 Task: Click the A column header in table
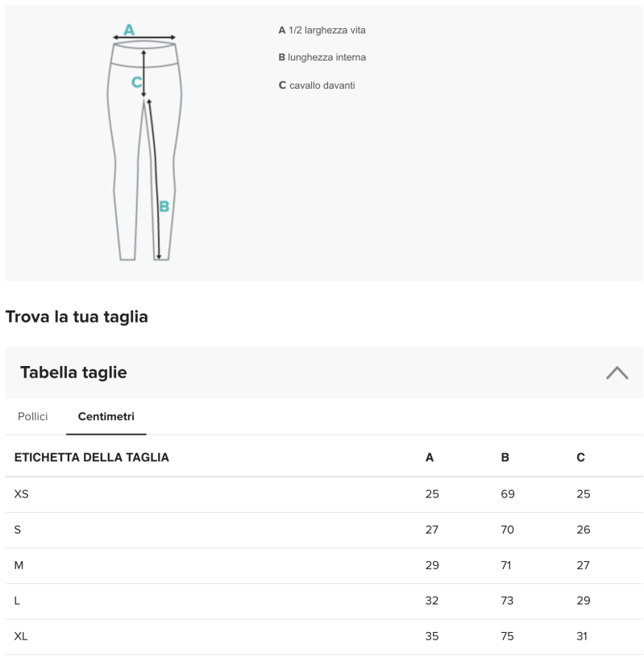430,458
